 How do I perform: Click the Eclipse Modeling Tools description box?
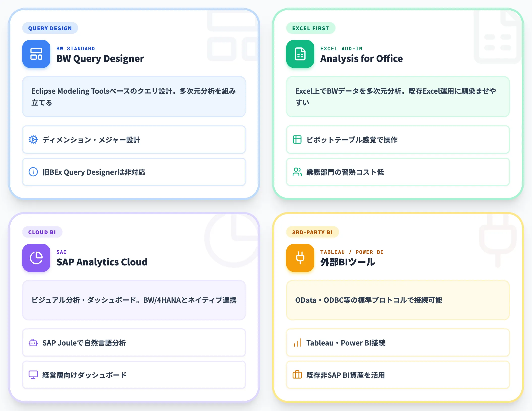coord(134,97)
